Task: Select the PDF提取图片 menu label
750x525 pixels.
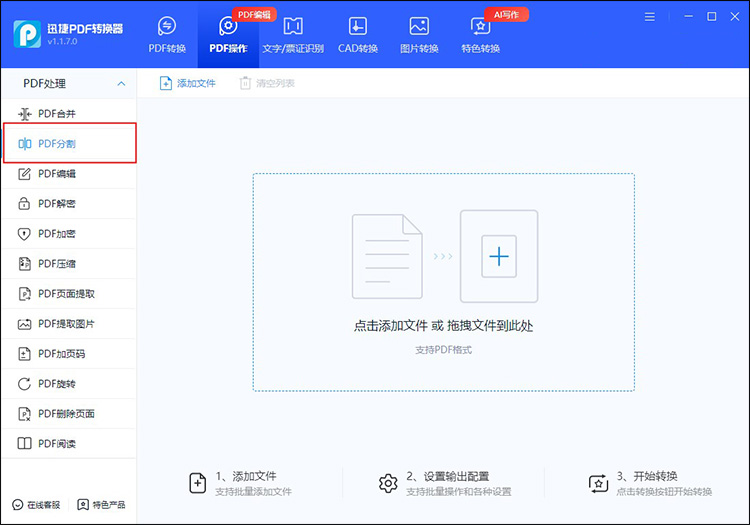Action: (x=66, y=324)
